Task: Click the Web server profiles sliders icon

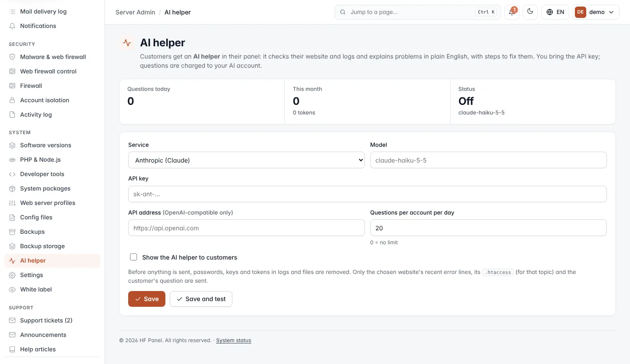Action: coord(12,203)
